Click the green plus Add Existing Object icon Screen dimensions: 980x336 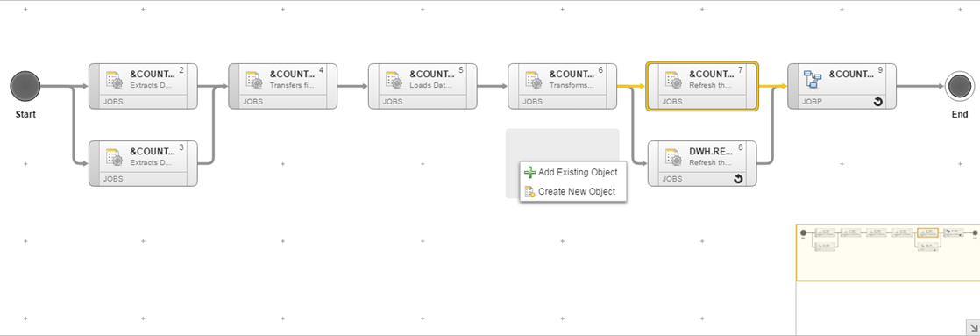(529, 173)
